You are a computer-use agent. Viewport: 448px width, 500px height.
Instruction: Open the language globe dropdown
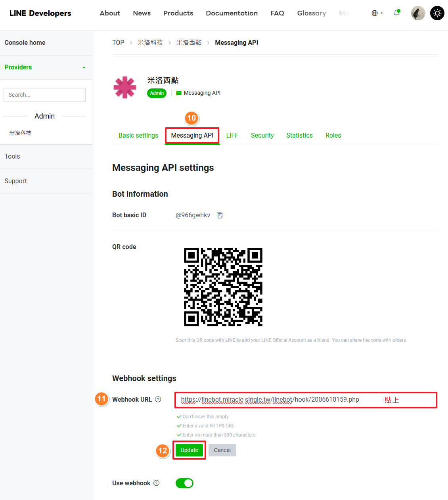pos(377,13)
